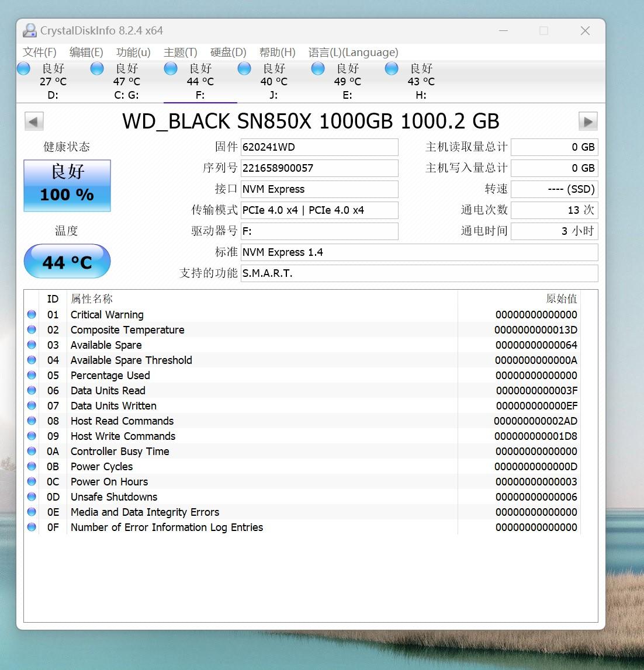Click raw value 000000000001D8

[x=536, y=436]
